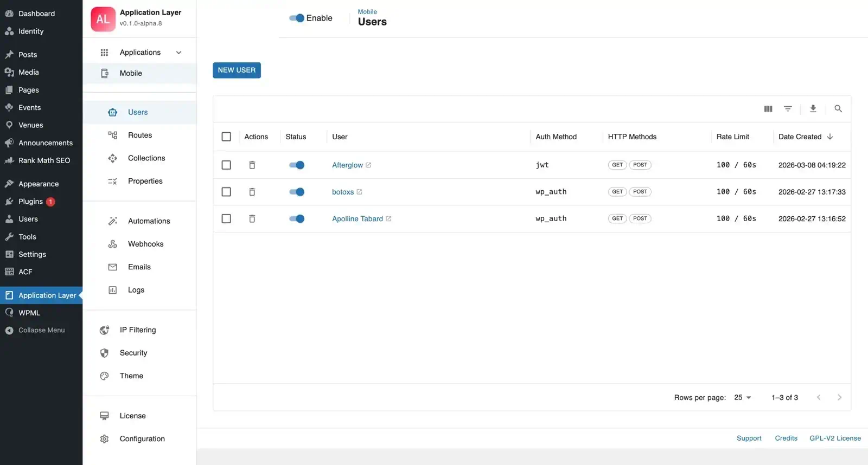Click trash icon in botoxs row

tap(252, 192)
